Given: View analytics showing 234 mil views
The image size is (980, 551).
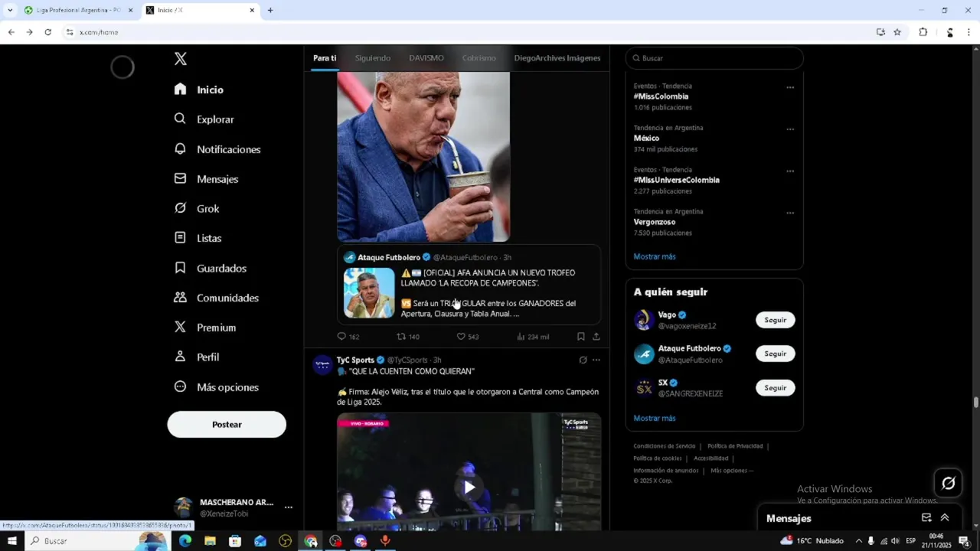Looking at the screenshot, I should tap(533, 337).
